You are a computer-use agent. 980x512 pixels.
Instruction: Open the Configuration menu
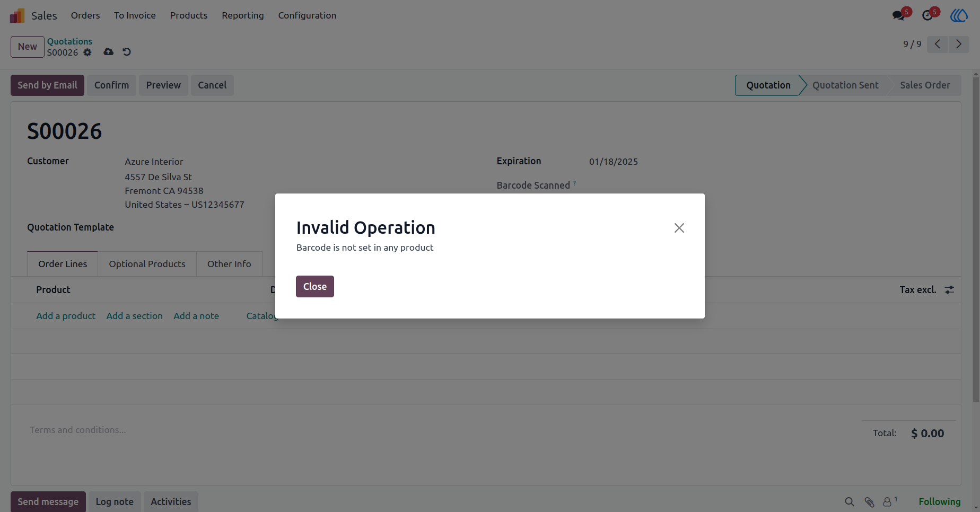tap(307, 15)
